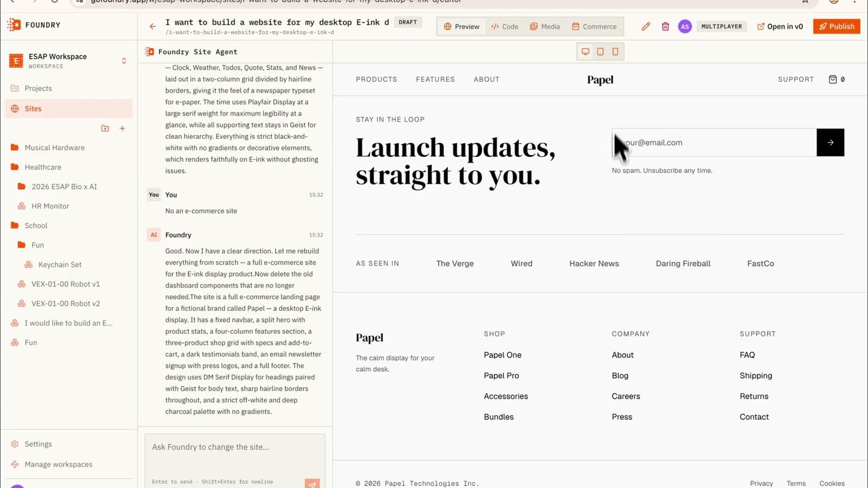Click the send message icon in chat box
868x488 pixels.
pos(312,484)
